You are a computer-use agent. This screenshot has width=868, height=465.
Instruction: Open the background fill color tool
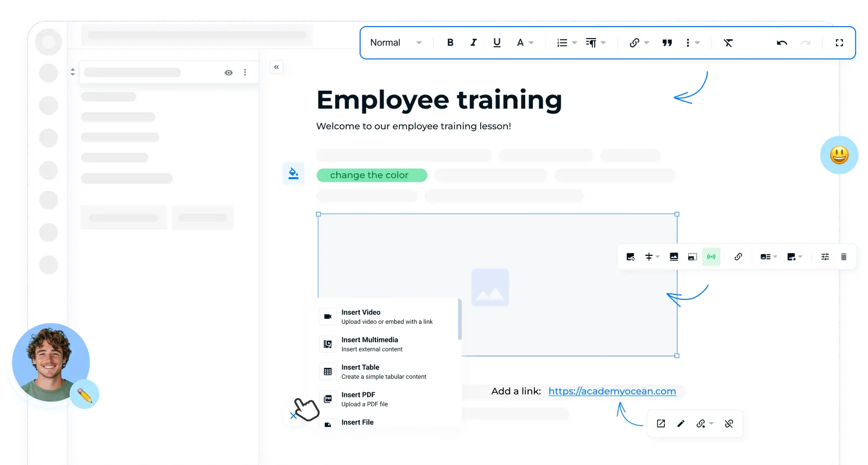293,173
